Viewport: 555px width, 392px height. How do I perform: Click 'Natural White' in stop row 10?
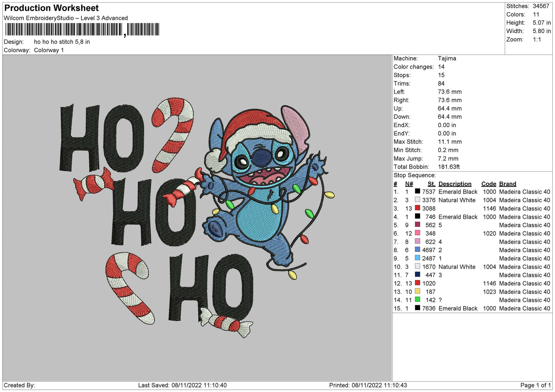pos(457,267)
